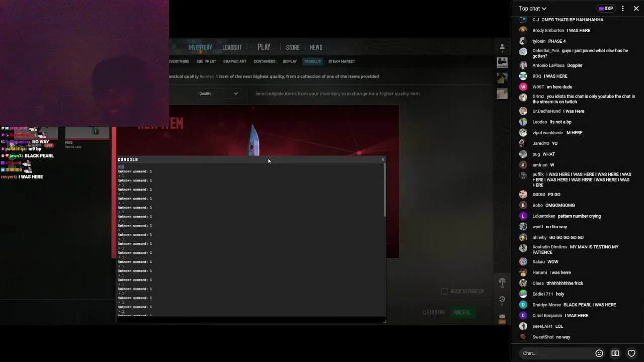The image size is (644, 362).
Task: Click the Clear Items button
Action: (x=434, y=313)
